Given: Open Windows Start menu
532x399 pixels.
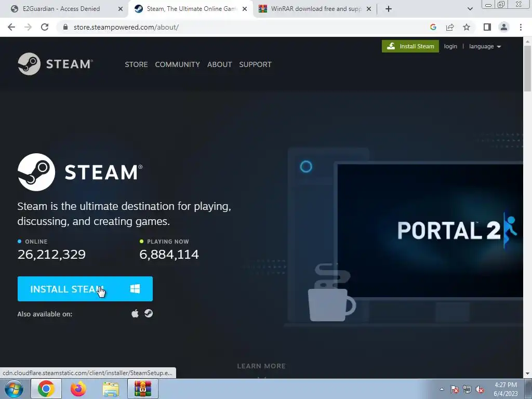Looking at the screenshot, I should (14, 389).
